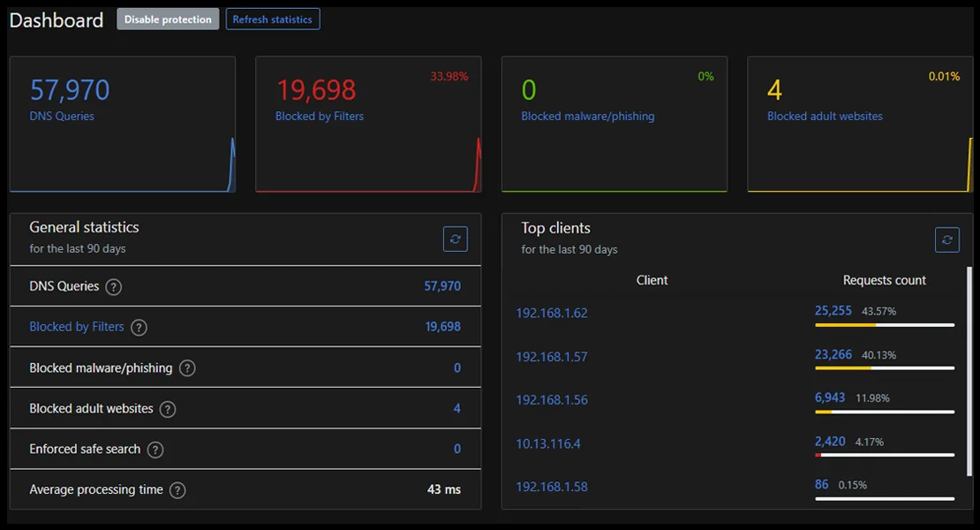Refresh the General statistics panel
The height and width of the screenshot is (530, 980).
456,238
